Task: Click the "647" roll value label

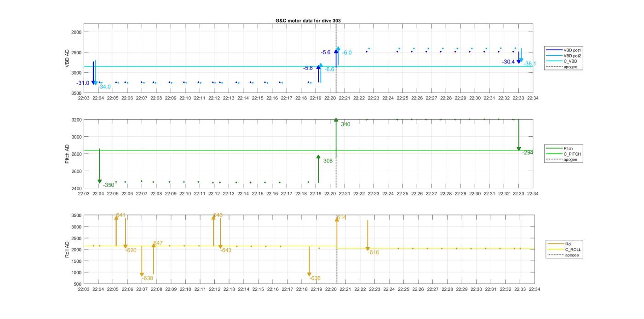Action: click(x=158, y=244)
